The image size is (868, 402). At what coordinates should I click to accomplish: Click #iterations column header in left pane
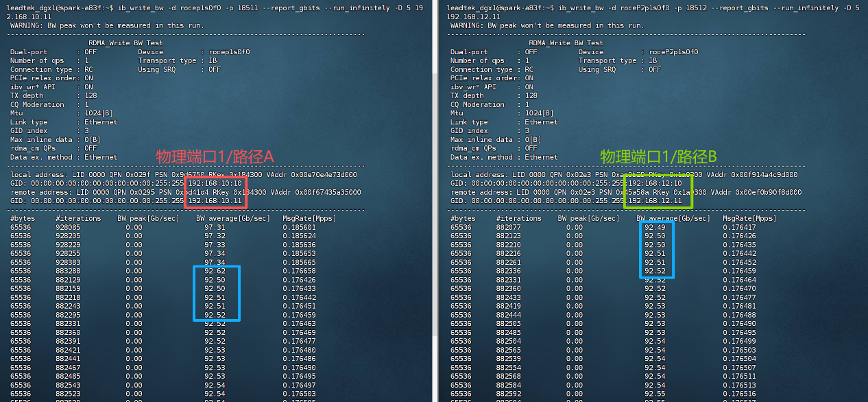(x=78, y=218)
